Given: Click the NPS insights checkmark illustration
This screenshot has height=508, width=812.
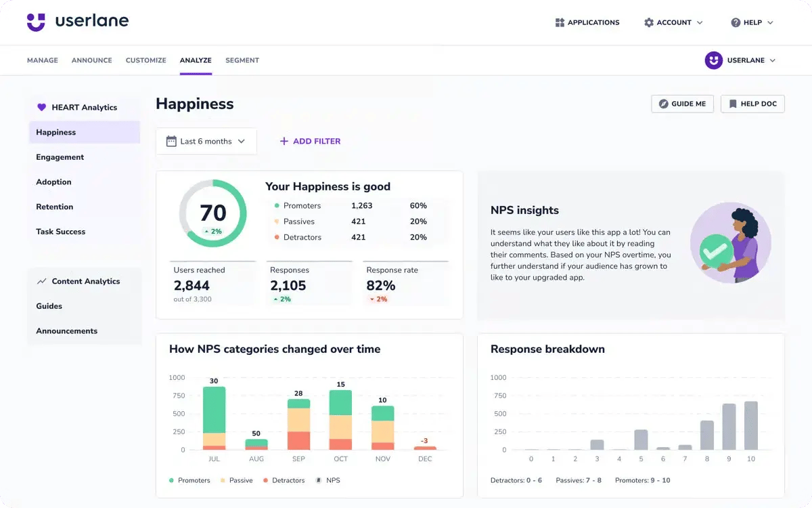Looking at the screenshot, I should 715,251.
